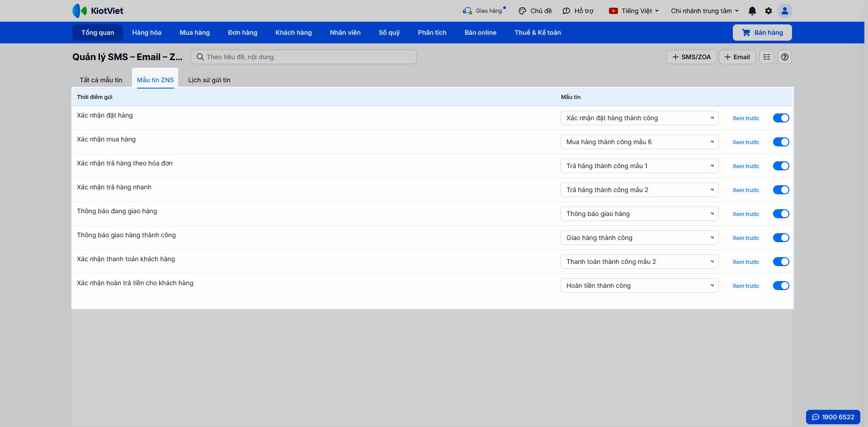The width and height of the screenshot is (868, 427).
Task: Open the help question mark icon
Action: [x=785, y=57]
